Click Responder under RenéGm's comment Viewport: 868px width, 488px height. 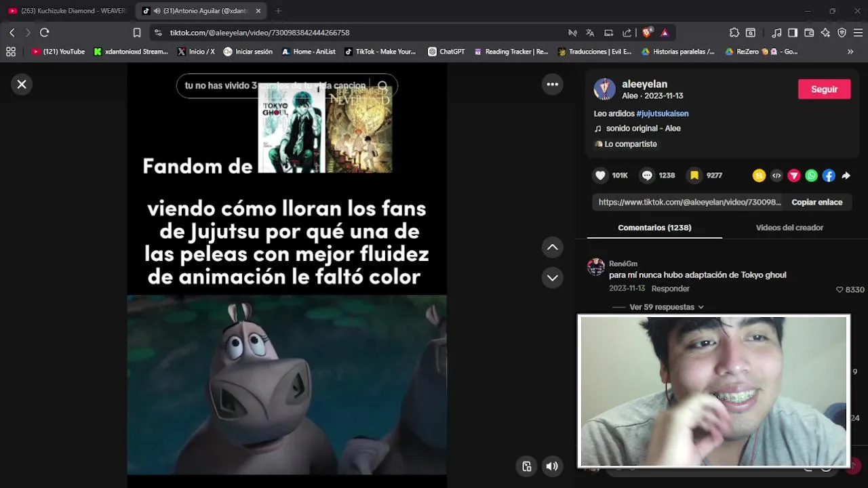point(671,289)
